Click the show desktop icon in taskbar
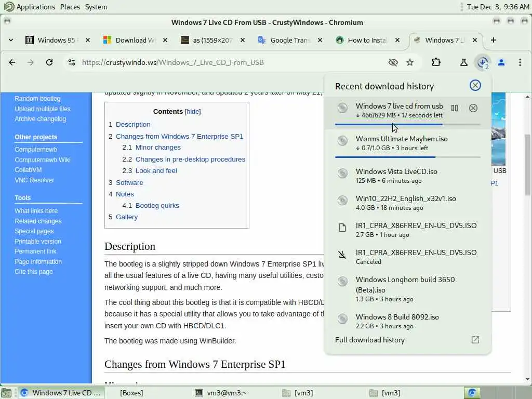 (6, 393)
